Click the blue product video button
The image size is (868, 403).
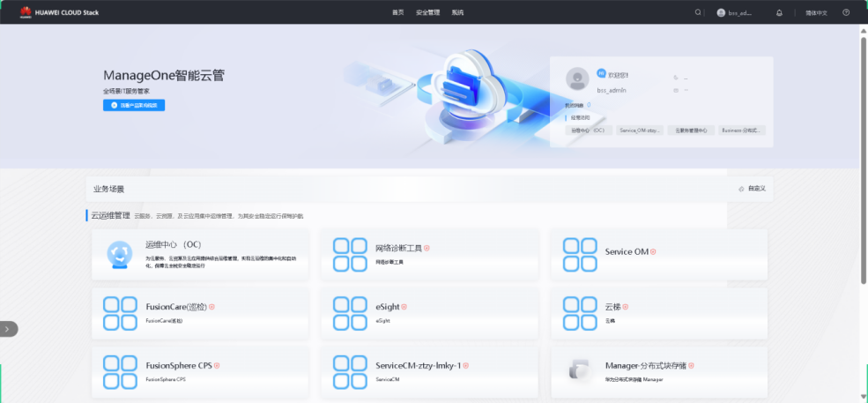(134, 105)
